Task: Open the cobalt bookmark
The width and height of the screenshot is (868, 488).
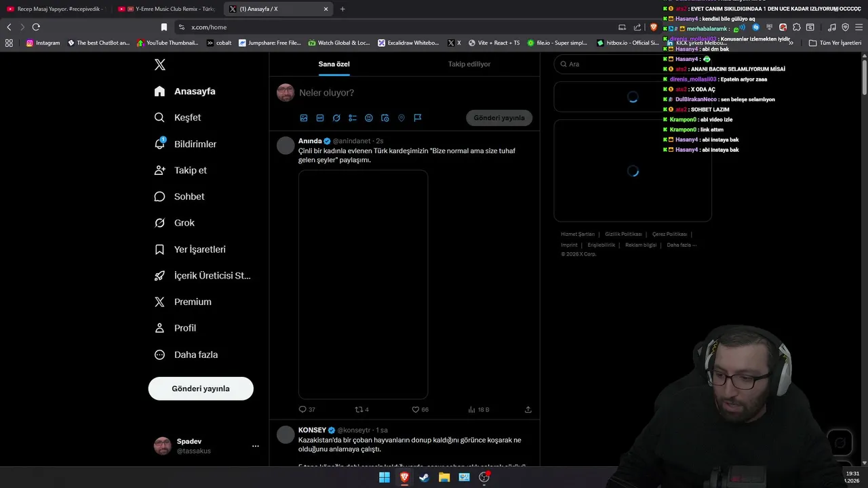Action: [219, 43]
